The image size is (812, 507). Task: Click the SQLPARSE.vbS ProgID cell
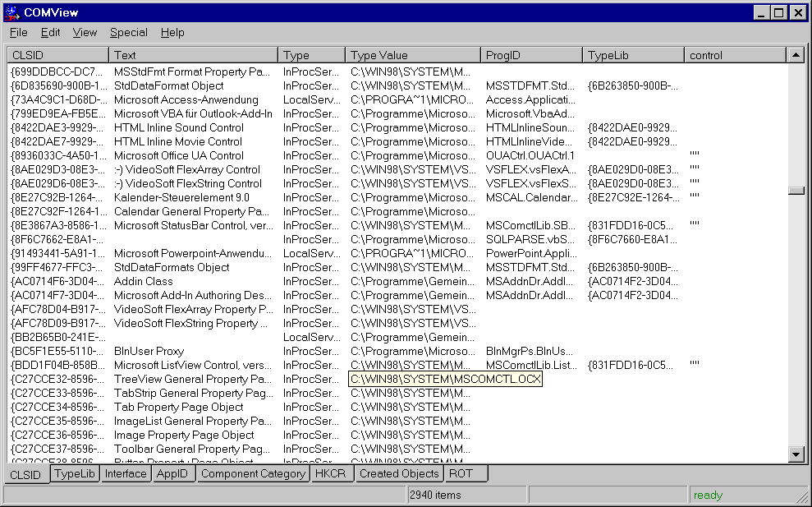[530, 240]
